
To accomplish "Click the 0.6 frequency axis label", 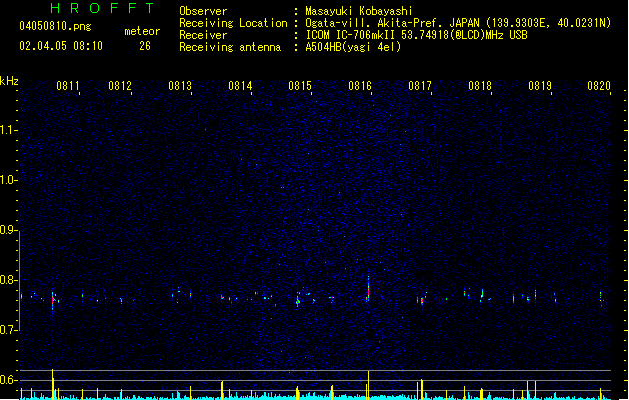I will (x=8, y=380).
